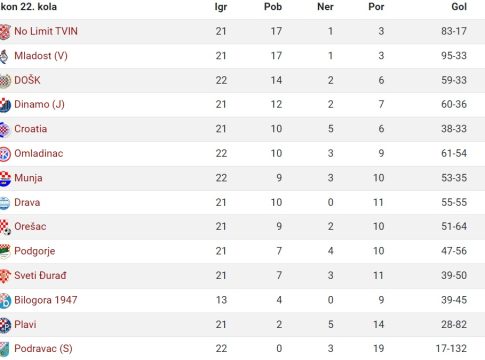Image resolution: width=485 pixels, height=360 pixels.
Task: Click the No Limit TVIN club crest
Action: [5, 32]
